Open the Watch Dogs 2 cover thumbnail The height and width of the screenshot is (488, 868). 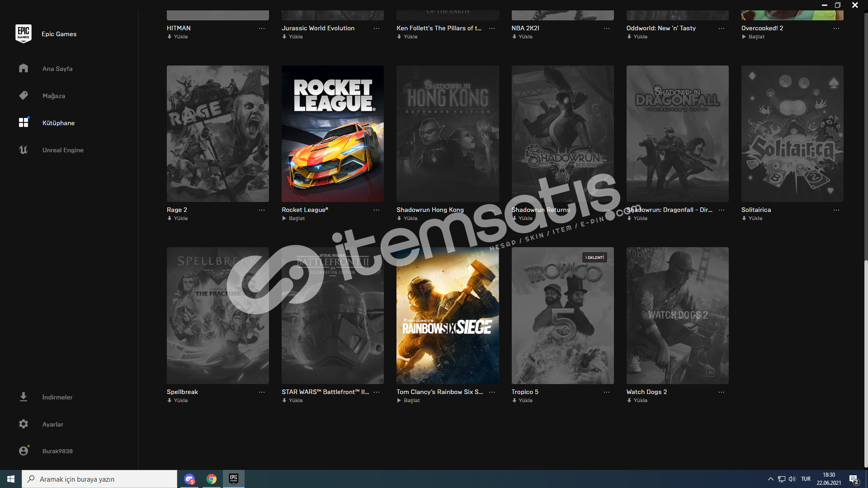click(x=678, y=315)
